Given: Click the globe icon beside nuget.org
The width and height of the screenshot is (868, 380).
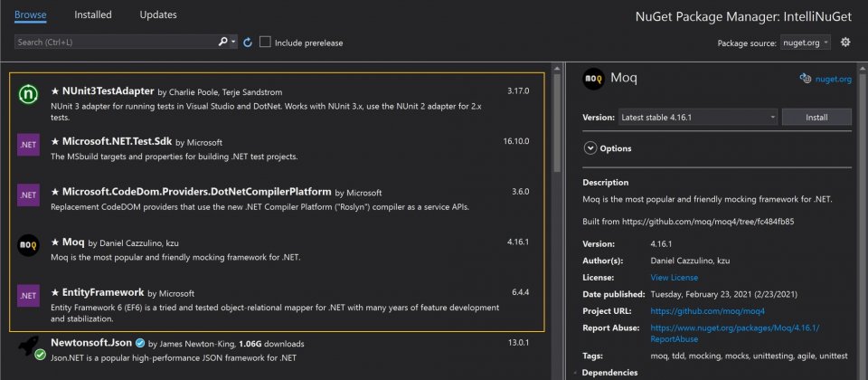Looking at the screenshot, I should point(806,79).
